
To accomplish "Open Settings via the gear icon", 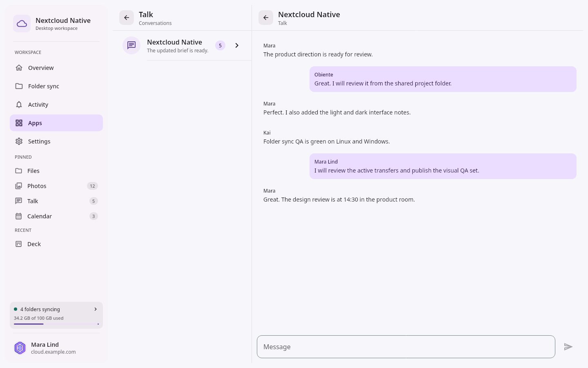I will [x=19, y=141].
